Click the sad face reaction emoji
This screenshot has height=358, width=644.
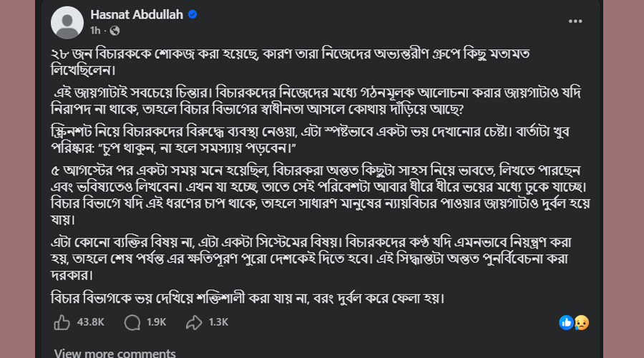coord(581,322)
